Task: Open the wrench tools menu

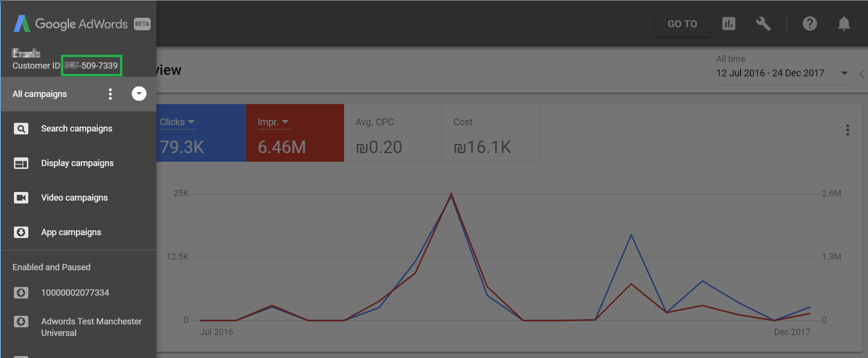Action: 763,24
